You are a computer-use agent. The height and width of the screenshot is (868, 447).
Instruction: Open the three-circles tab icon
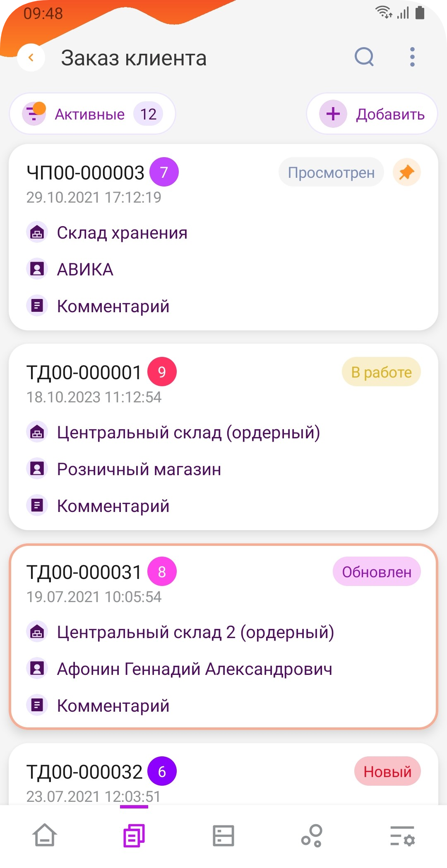(312, 835)
